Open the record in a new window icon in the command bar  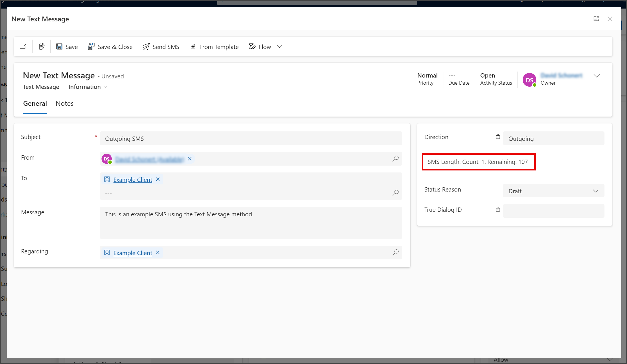(x=23, y=46)
